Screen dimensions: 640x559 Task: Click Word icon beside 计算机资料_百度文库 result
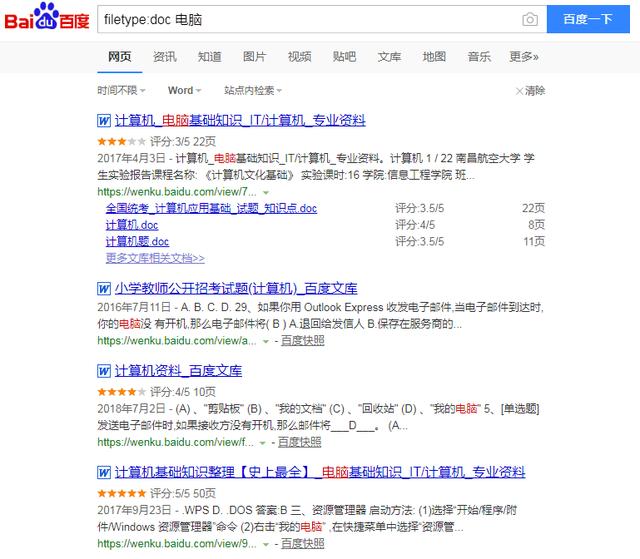click(104, 371)
